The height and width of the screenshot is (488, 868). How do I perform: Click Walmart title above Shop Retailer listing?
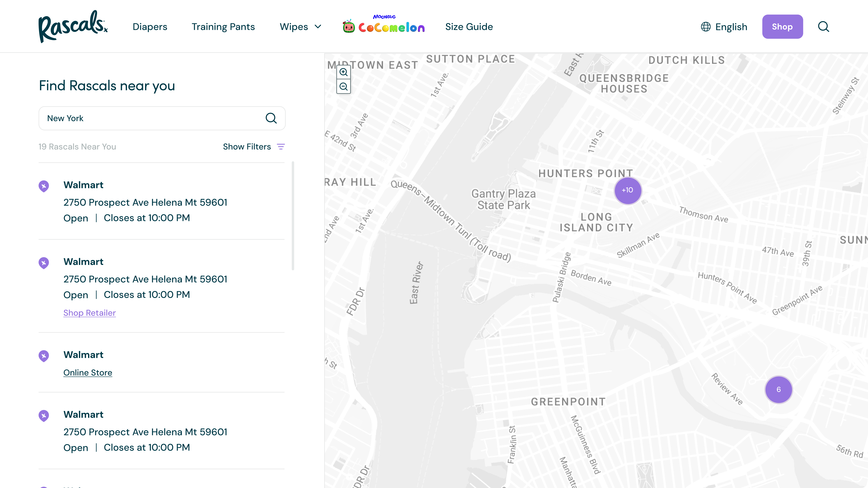[x=83, y=262]
